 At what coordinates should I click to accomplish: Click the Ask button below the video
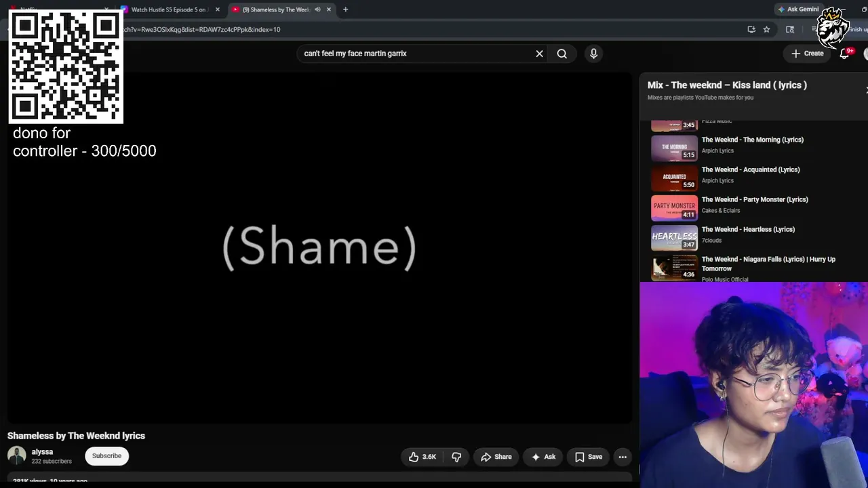click(543, 457)
